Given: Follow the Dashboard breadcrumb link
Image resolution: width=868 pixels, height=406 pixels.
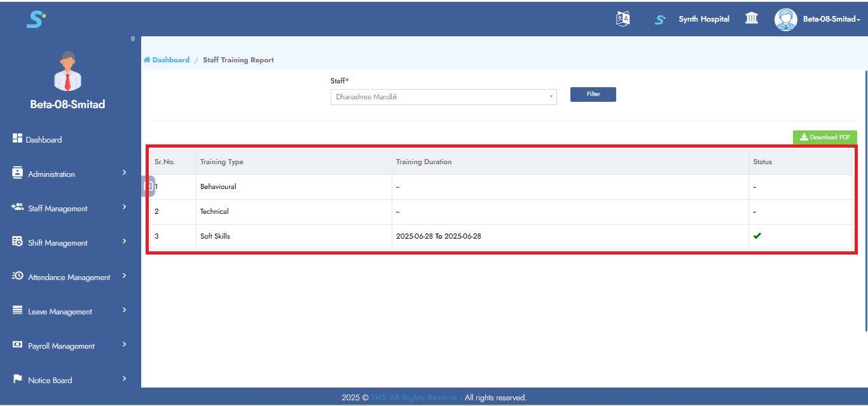Looking at the screenshot, I should (170, 60).
